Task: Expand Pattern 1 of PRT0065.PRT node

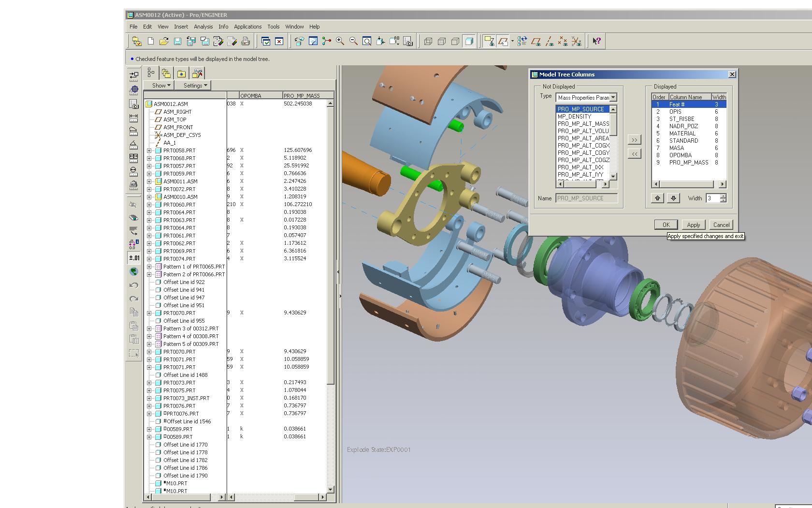Action: 149,267
